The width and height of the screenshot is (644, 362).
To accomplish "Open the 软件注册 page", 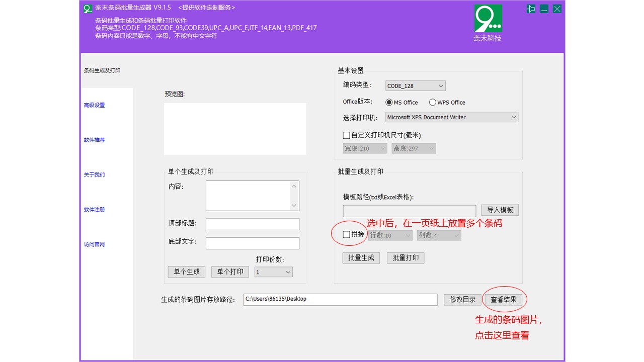I will pos(94,210).
